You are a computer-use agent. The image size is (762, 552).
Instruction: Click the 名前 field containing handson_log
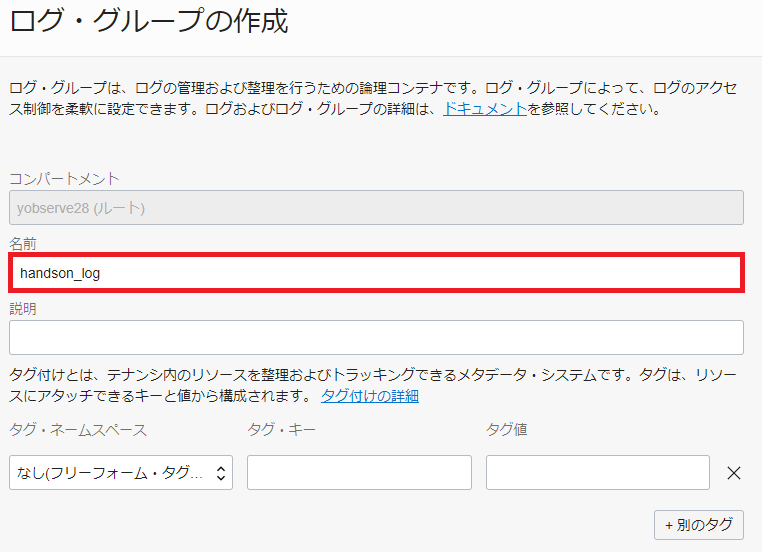[x=376, y=272]
